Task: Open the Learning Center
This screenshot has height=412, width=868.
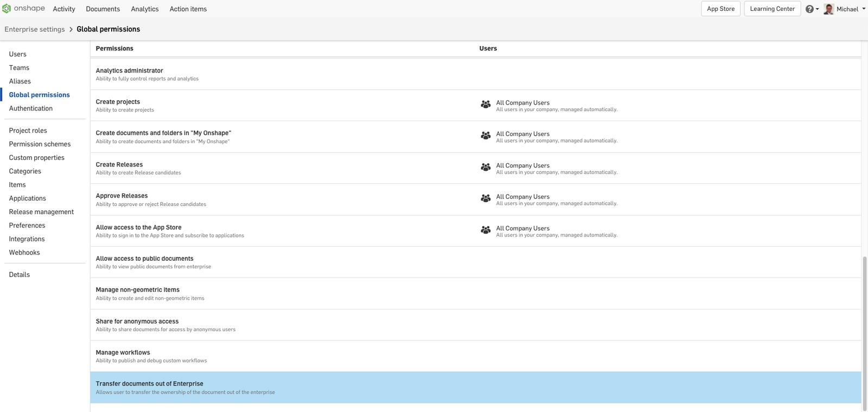Action: [772, 9]
